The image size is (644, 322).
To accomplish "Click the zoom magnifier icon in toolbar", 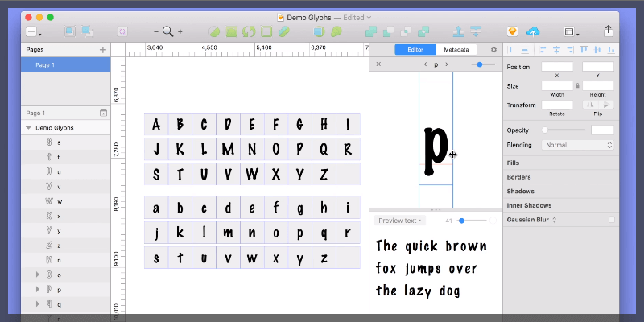I will (167, 31).
